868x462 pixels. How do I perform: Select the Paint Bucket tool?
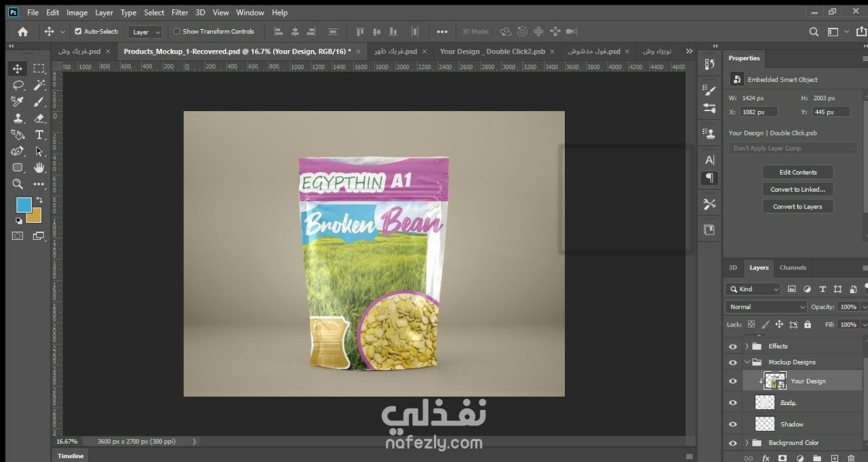pos(18,135)
